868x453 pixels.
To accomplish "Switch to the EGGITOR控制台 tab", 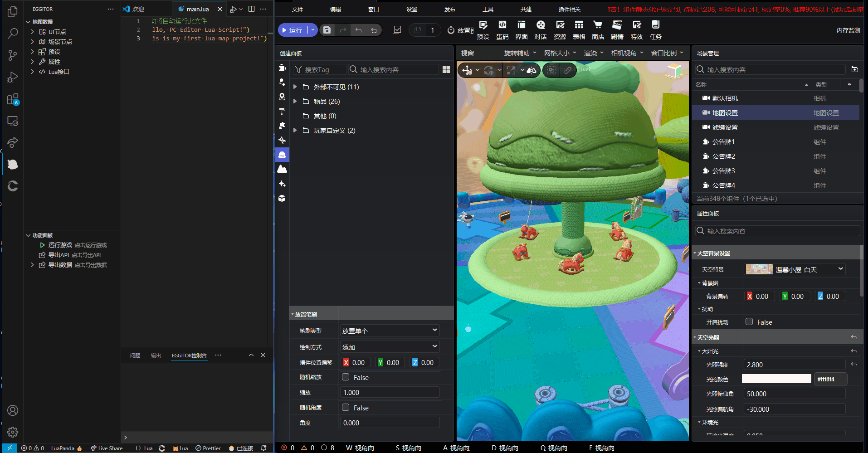I will coord(189,356).
